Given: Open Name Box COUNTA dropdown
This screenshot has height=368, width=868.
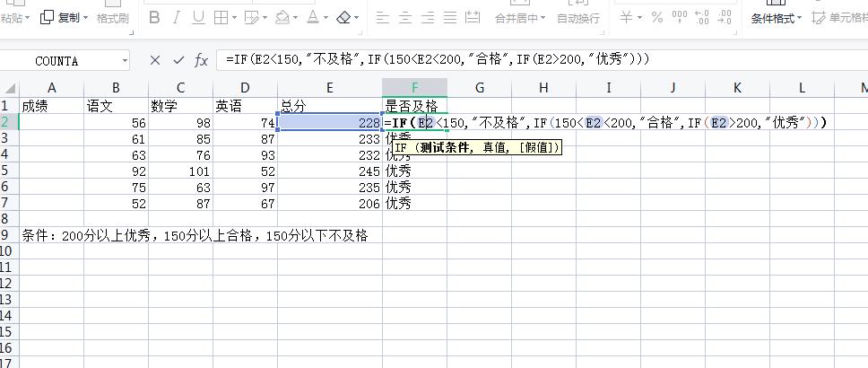Looking at the screenshot, I should 126,60.
